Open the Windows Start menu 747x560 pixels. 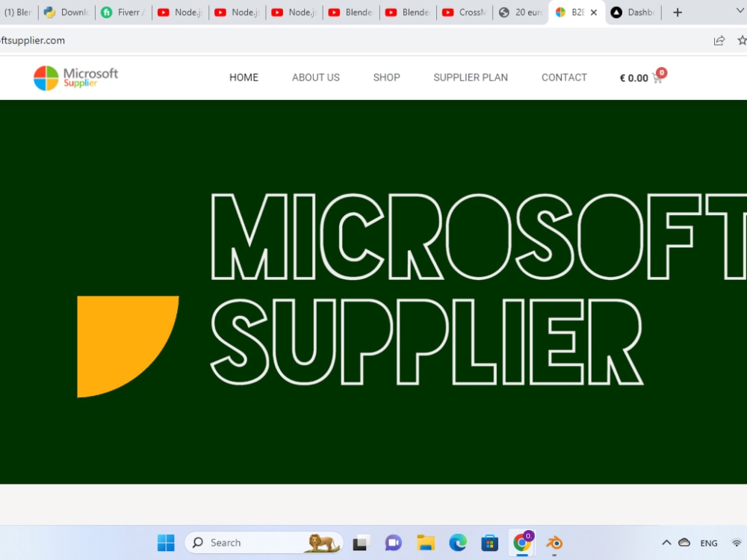point(166,542)
